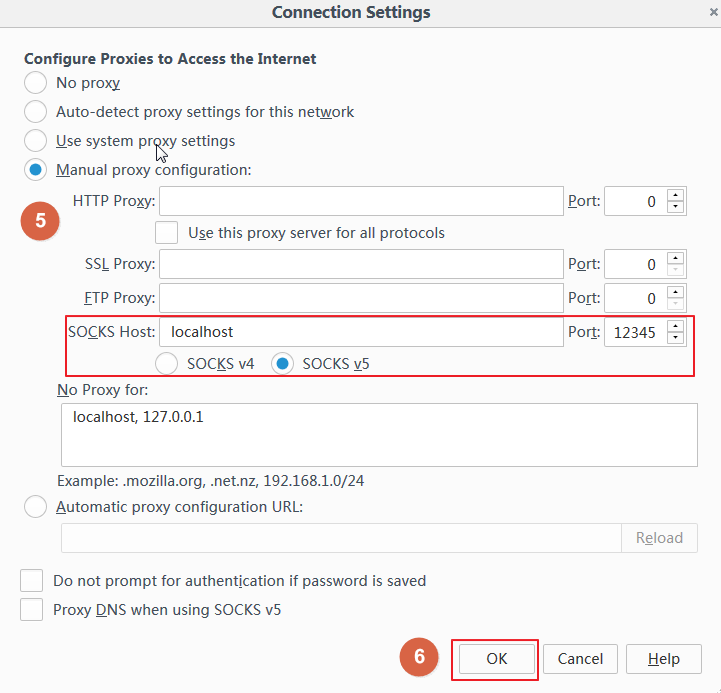Increase the FTP Proxy port with up arrow
Viewport: 721px width, 693px height.
click(x=676, y=292)
